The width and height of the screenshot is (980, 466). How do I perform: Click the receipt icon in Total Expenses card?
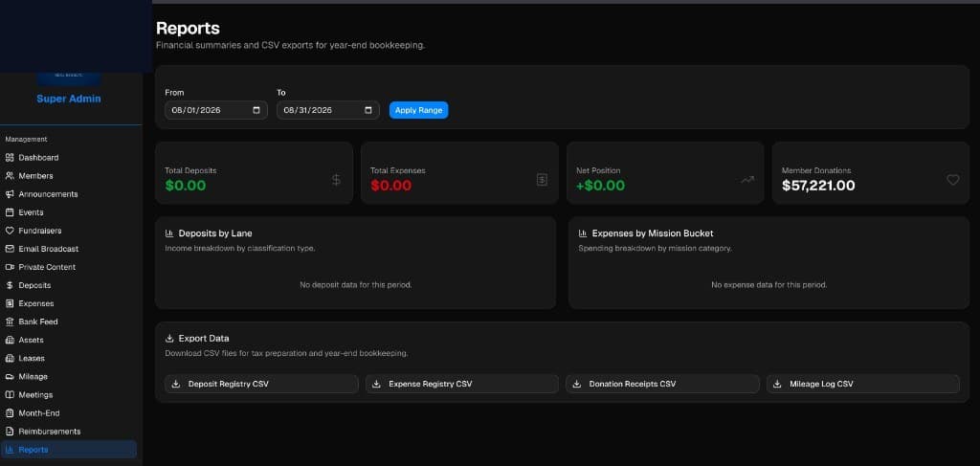tap(542, 180)
